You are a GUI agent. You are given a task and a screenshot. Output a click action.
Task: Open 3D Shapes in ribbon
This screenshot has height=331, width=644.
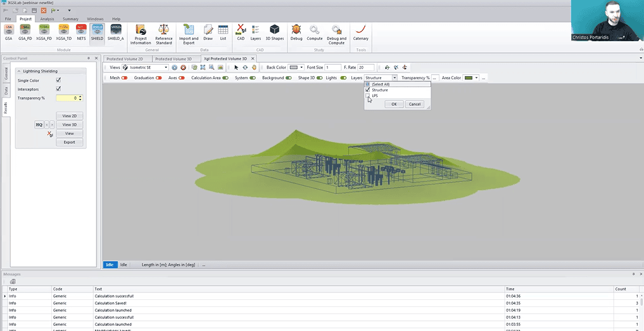pos(274,32)
